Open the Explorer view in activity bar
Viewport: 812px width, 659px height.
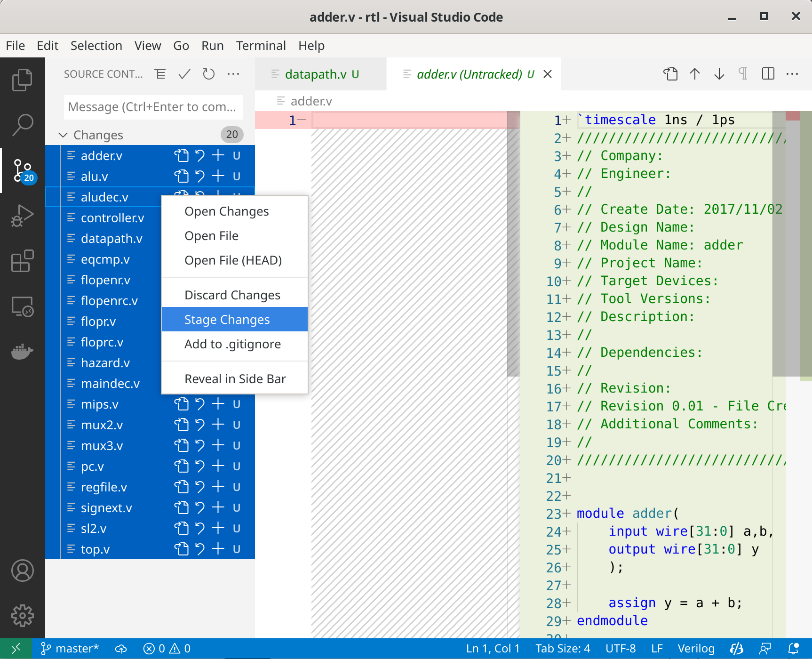(22, 80)
